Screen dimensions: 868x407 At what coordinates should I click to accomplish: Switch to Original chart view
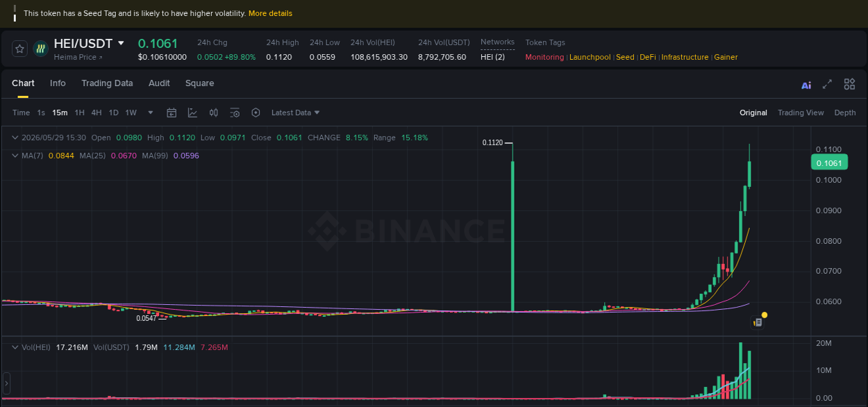[753, 113]
